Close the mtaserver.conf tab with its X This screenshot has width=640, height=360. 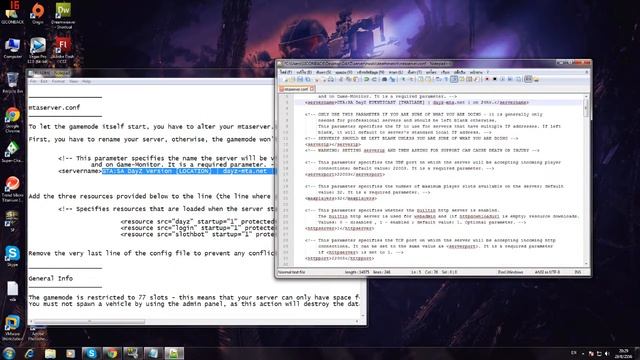pos(312,89)
